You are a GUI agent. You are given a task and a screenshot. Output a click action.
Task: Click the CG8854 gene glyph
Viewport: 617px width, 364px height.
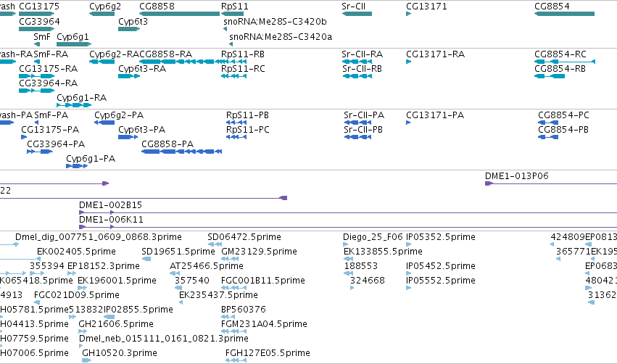564,14
